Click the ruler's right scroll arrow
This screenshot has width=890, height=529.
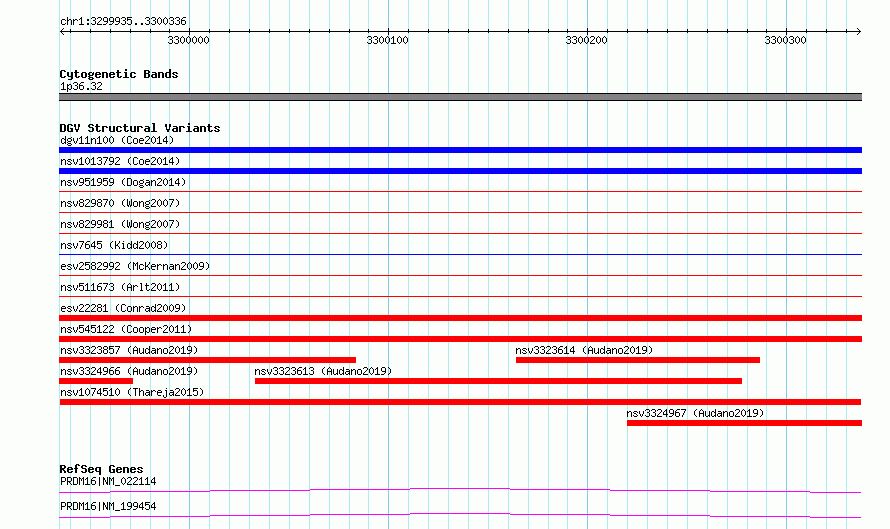(858, 32)
